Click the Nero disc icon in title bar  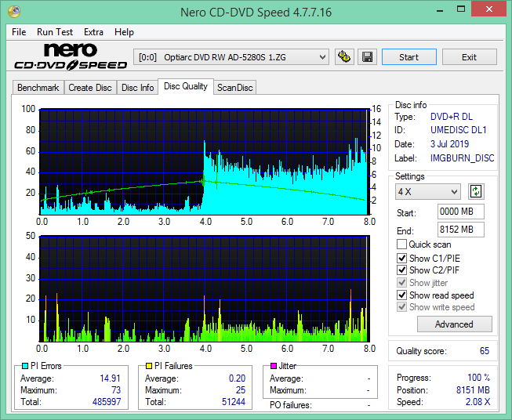[x=14, y=12]
